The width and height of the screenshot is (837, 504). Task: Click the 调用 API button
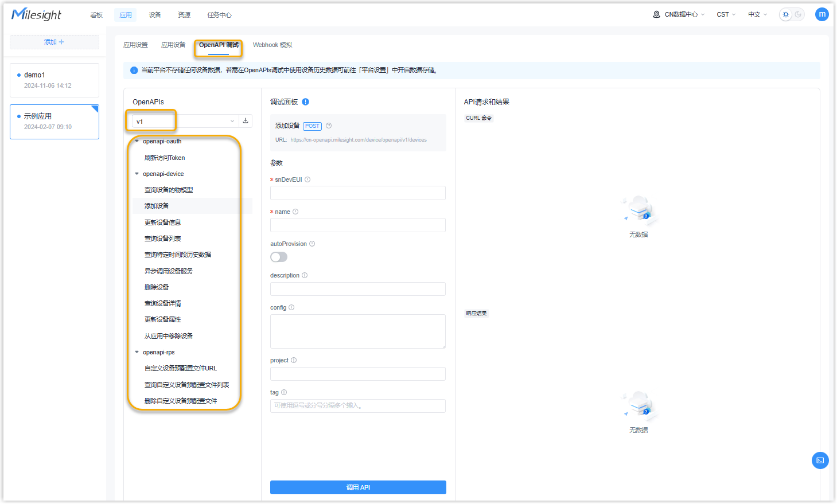358,487
